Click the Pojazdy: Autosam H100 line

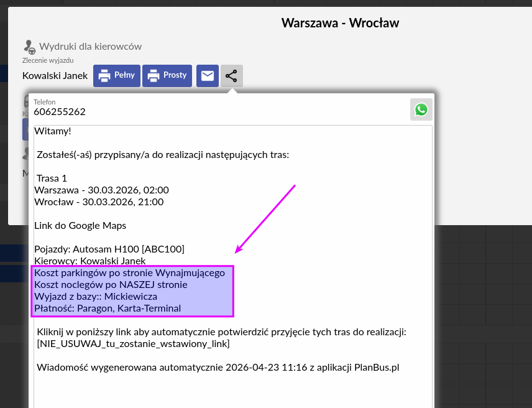point(109,249)
